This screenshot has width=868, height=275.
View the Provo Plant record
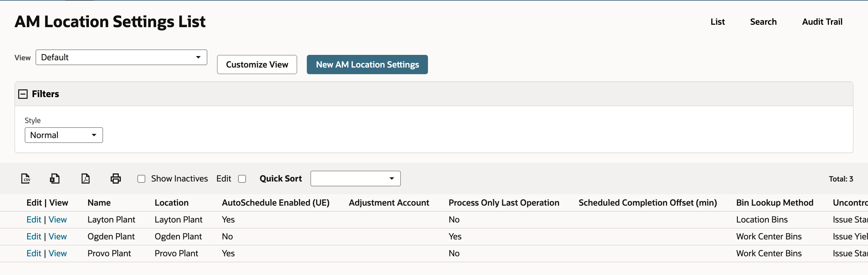(x=58, y=253)
